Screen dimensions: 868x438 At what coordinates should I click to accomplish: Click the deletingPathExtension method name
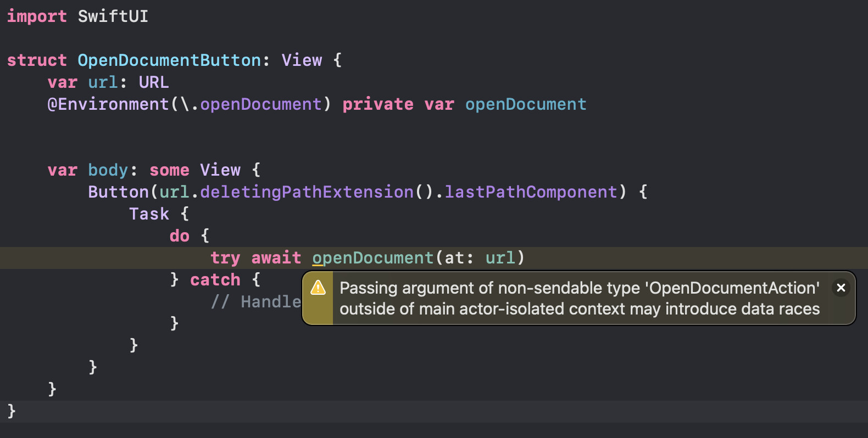tap(307, 192)
